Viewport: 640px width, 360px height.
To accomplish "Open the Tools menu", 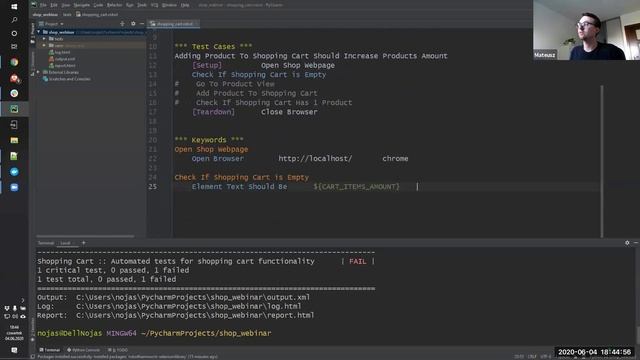I will [x=142, y=5].
